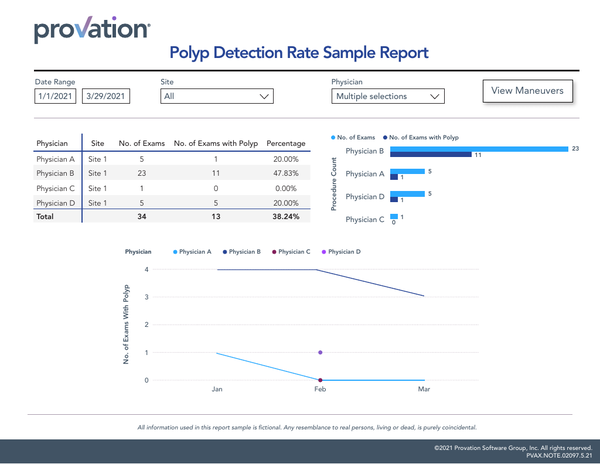Click the Physician B row in table
Screen dimensions: 600x464
coord(55,172)
